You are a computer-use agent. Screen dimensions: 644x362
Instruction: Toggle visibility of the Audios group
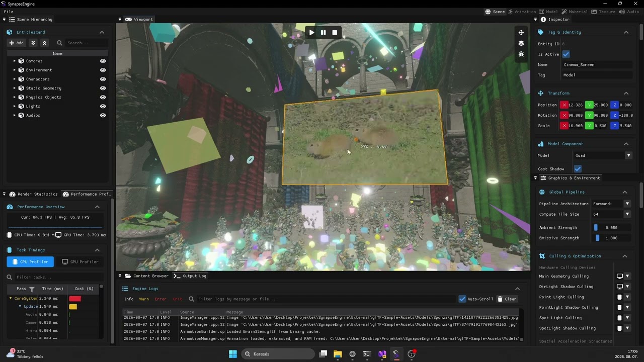[103, 115]
